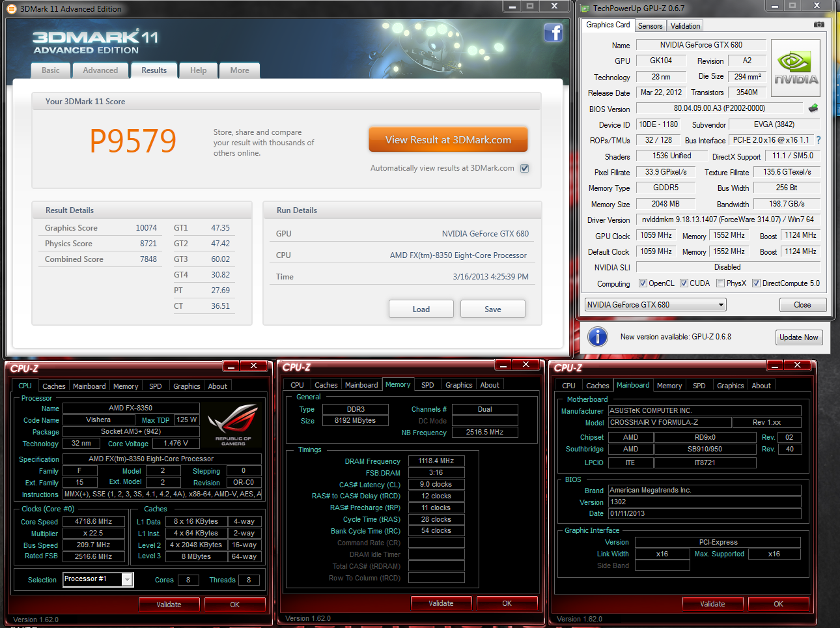Click Validate in left CPU-Z window
Screen dimensions: 840x628
click(x=169, y=605)
